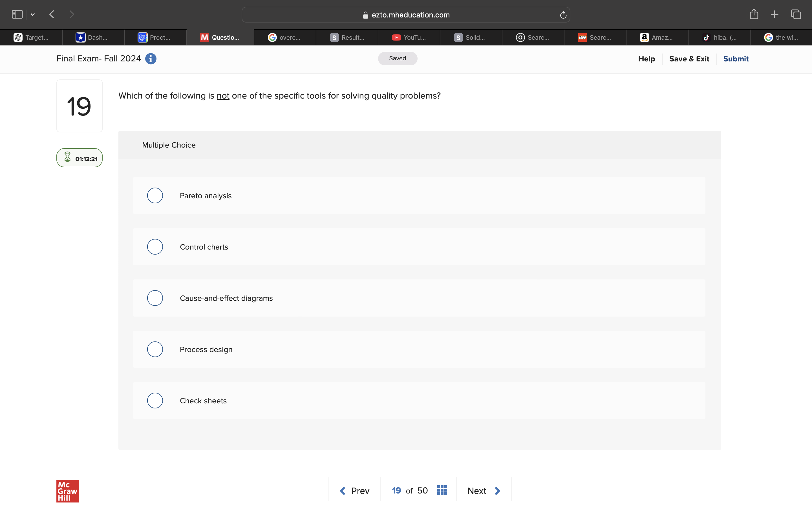Open a new tab with plus icon
This screenshot has height=507, width=812.
point(775,14)
